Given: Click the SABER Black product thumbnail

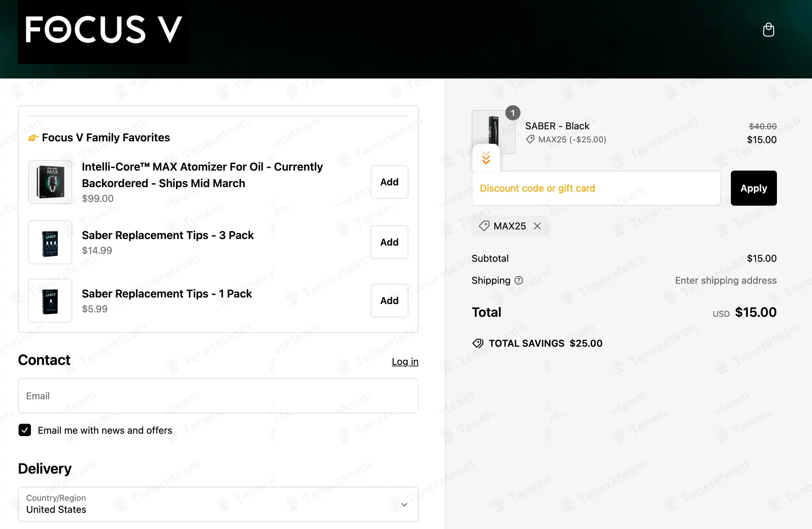Looking at the screenshot, I should pyautogui.click(x=494, y=131).
